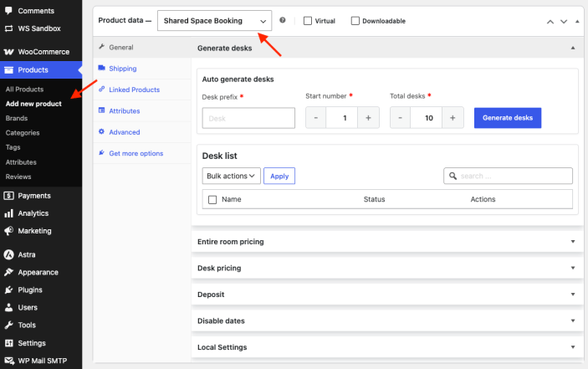588x369 pixels.
Task: Enable the Virtual checkbox
Action: 308,21
